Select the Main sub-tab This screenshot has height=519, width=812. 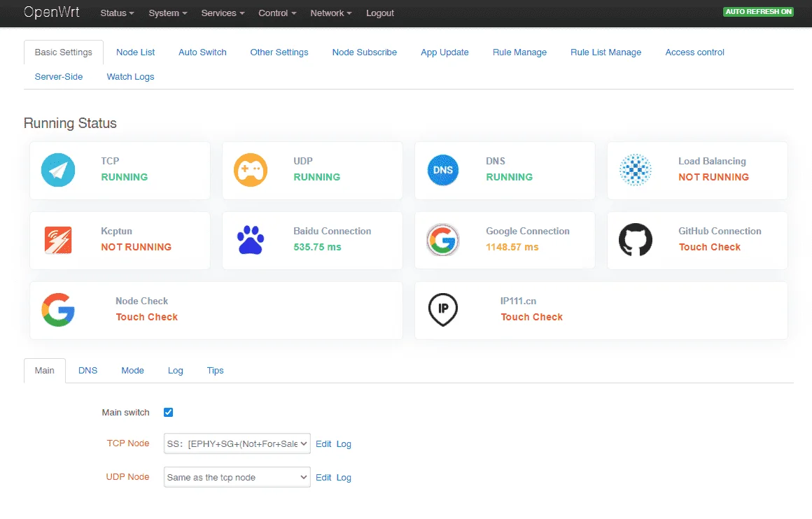pos(45,371)
